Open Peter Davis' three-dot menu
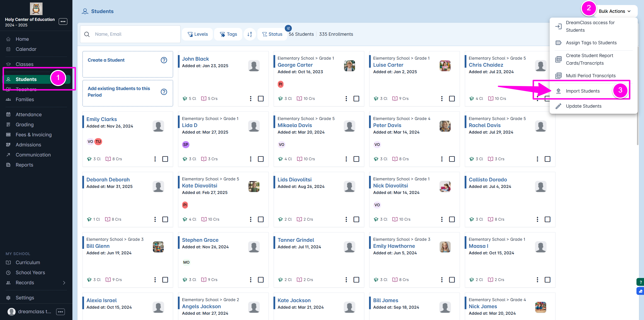The width and height of the screenshot is (644, 320). 442,159
